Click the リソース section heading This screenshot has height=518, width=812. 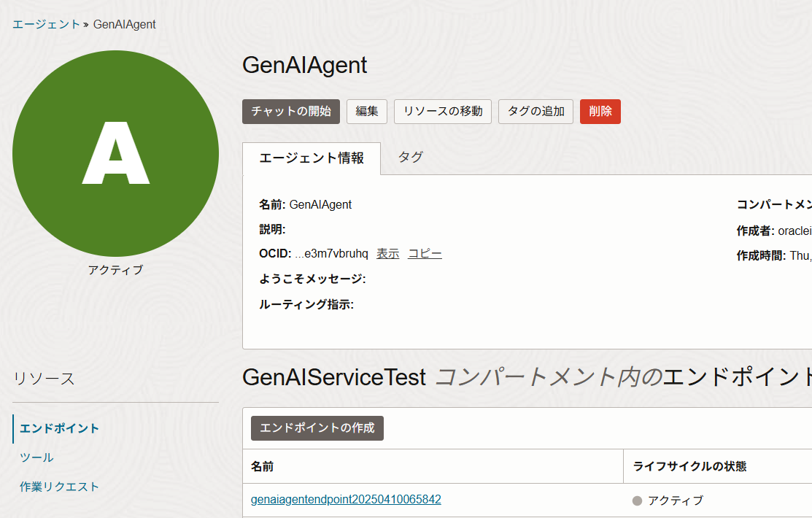click(44, 379)
